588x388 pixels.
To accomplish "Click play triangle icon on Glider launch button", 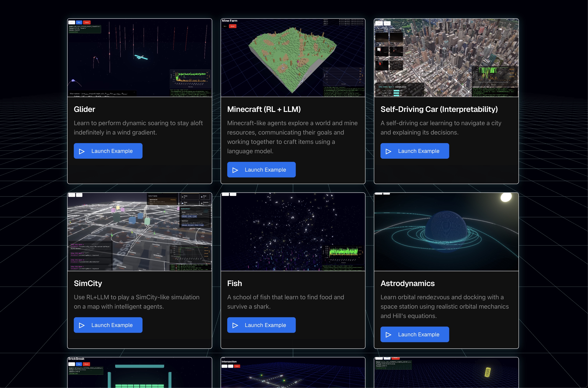I will (x=82, y=151).
